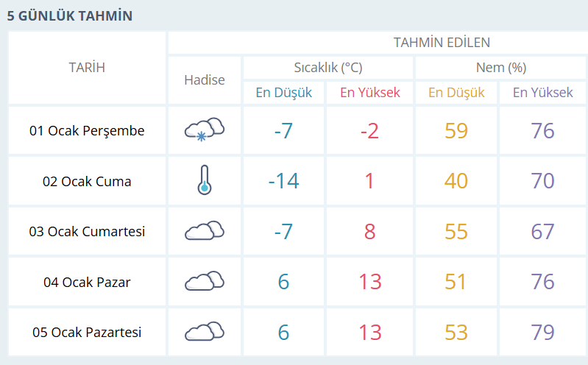Select the 01 Ocak Perşembe date row
588x365 pixels.
point(87,131)
